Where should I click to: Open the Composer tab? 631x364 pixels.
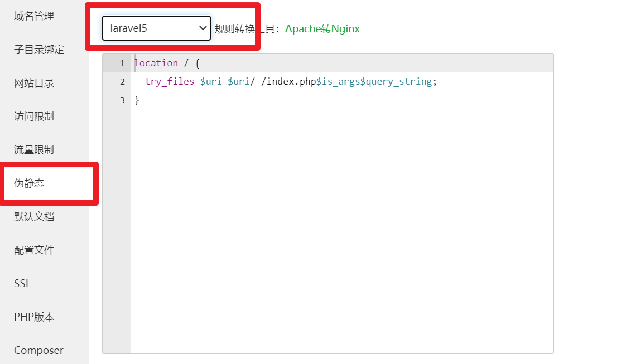(38, 350)
